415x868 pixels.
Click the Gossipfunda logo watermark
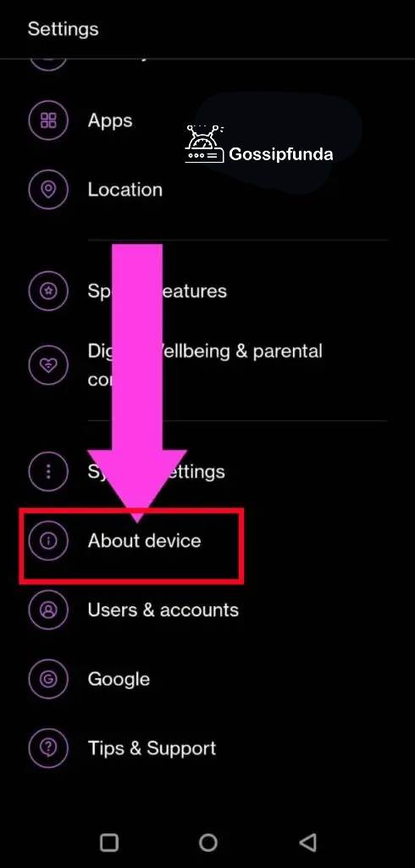tap(259, 144)
